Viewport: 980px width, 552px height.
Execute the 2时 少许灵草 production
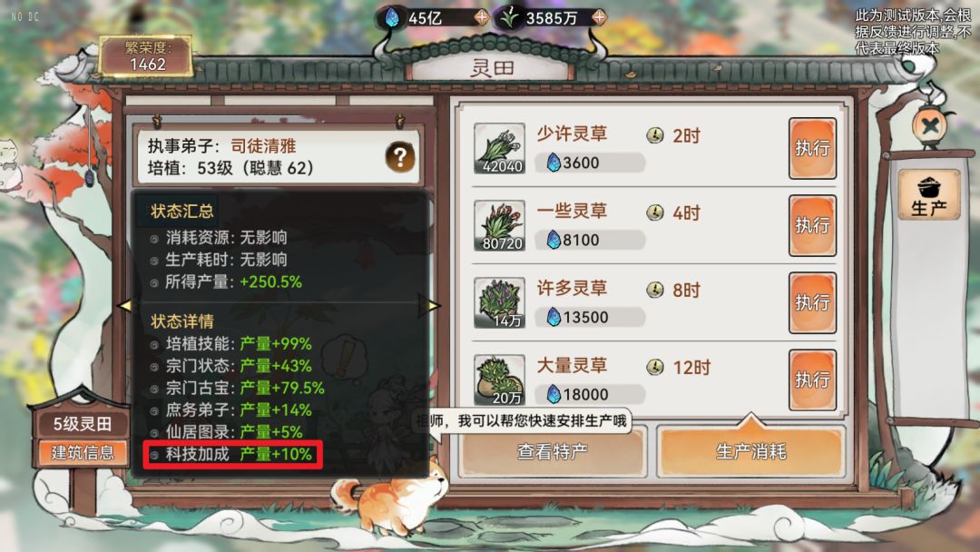pyautogui.click(x=812, y=148)
